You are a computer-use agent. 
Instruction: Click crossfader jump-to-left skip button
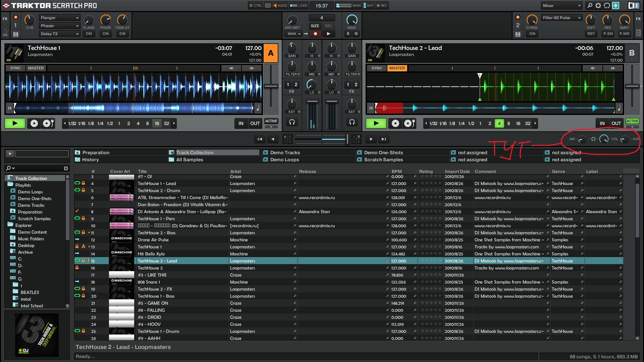point(260,139)
